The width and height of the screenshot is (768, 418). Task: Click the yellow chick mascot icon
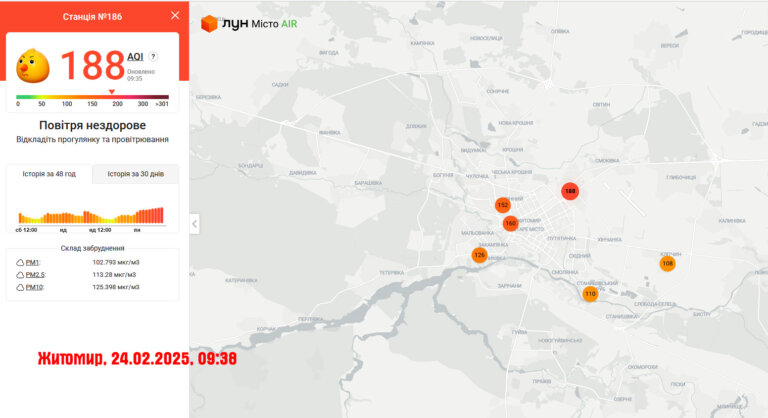pyautogui.click(x=33, y=65)
